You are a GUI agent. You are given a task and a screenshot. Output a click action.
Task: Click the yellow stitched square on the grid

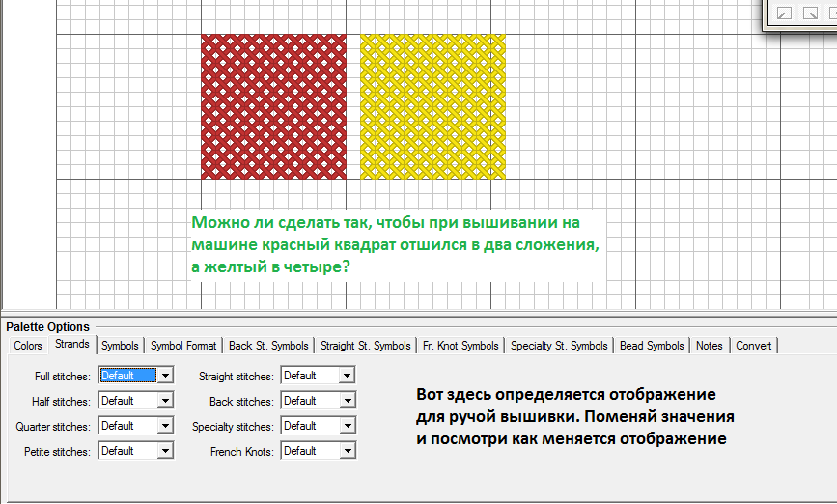(432, 106)
